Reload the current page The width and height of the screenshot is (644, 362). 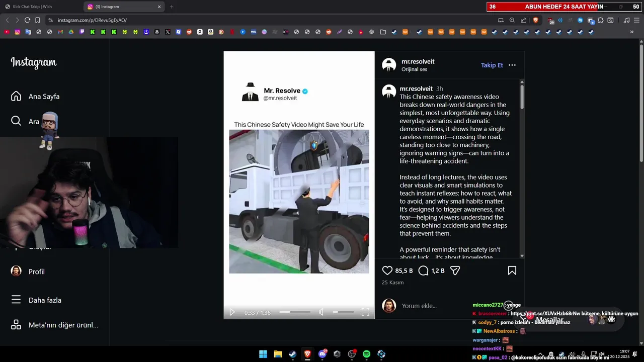(x=27, y=20)
